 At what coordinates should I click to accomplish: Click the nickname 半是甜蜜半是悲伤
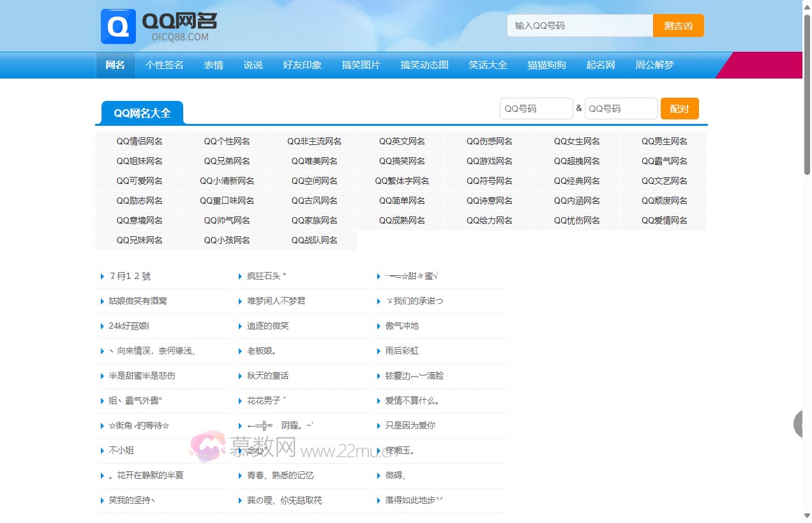pos(142,376)
